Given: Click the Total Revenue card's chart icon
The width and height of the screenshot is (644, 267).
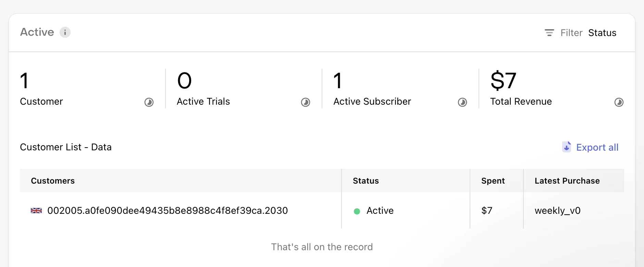Looking at the screenshot, I should tap(619, 102).
